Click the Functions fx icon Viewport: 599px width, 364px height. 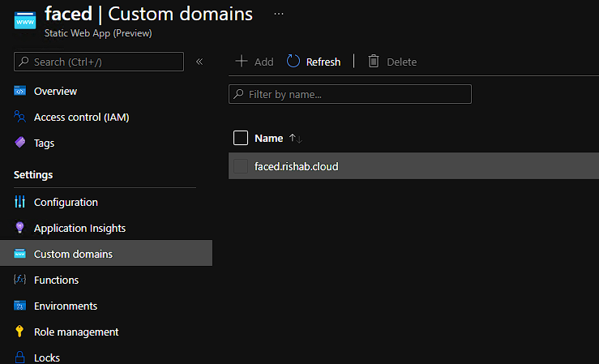pyautogui.click(x=20, y=280)
